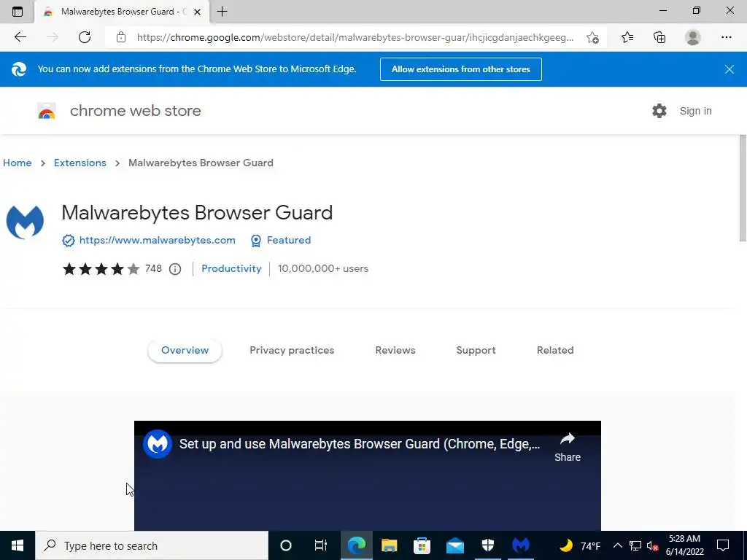Open the Collections panel
Viewport: 747px width, 560px height.
coord(659,37)
